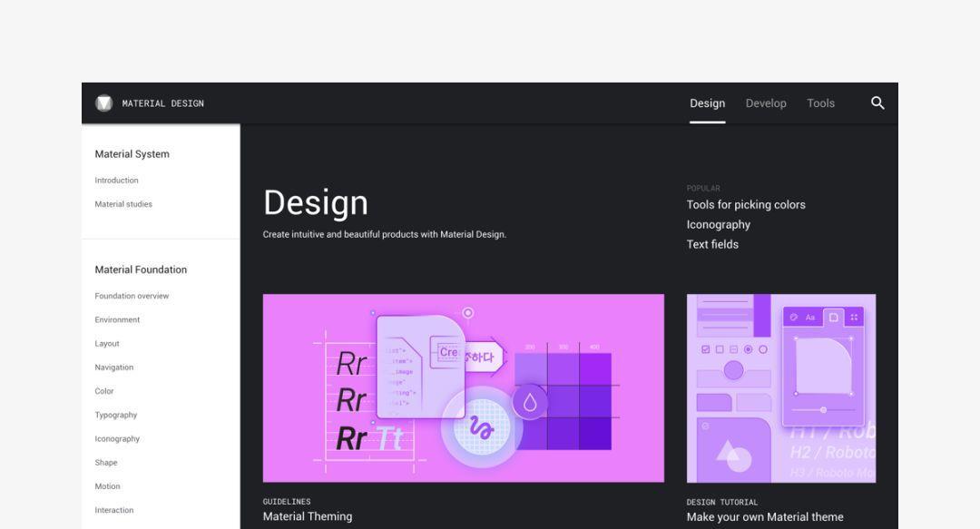The width and height of the screenshot is (980, 529).
Task: Open popular link Text fields
Action: (x=712, y=244)
